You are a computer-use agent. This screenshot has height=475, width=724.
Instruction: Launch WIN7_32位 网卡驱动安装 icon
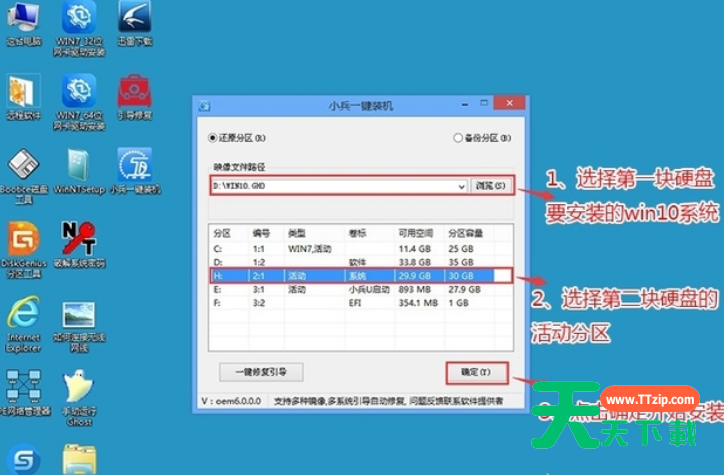tap(79, 29)
